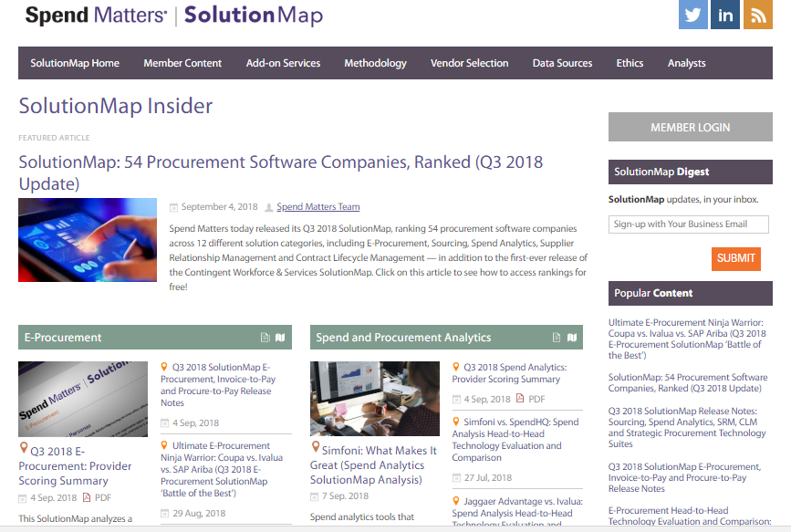Click the RSS feed icon
This screenshot has height=532, width=791.
[757, 16]
